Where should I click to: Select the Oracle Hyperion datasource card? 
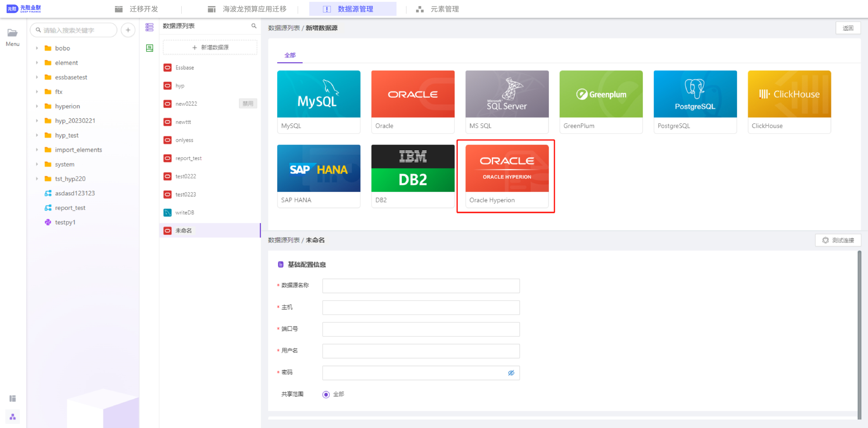coord(506,176)
